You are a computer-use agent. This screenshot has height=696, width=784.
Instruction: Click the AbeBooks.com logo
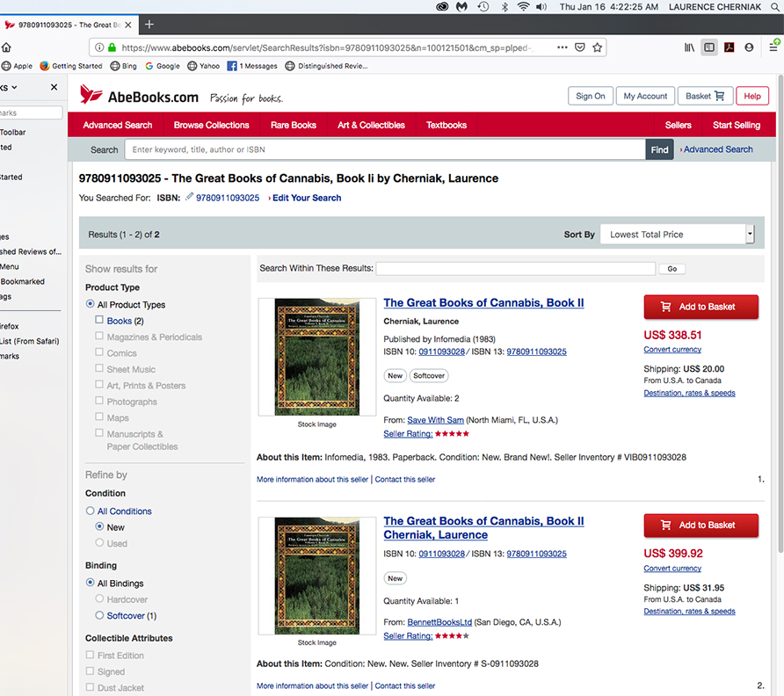[x=139, y=96]
